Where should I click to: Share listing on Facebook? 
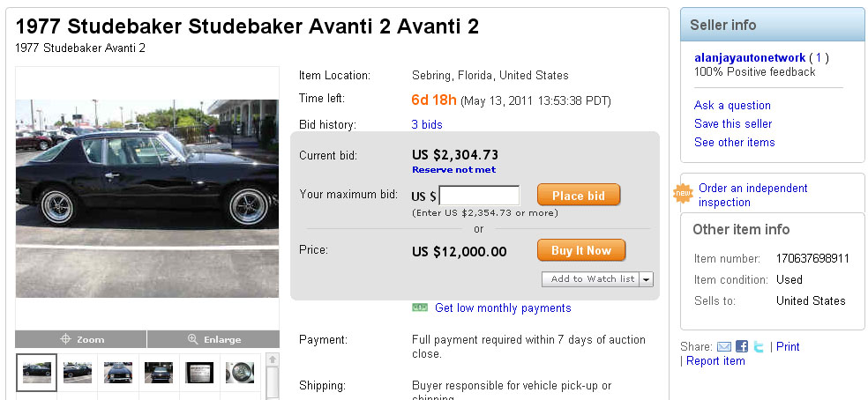click(742, 347)
